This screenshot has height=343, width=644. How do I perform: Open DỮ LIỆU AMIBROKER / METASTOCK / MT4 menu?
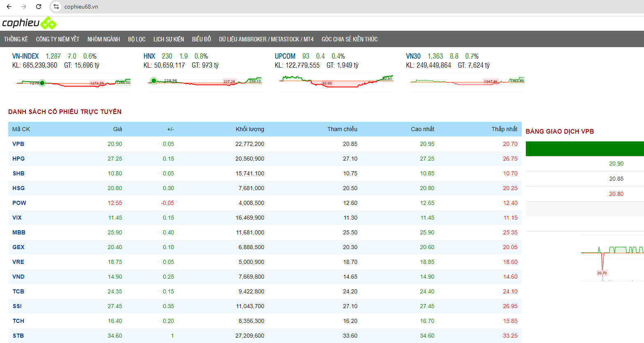266,39
